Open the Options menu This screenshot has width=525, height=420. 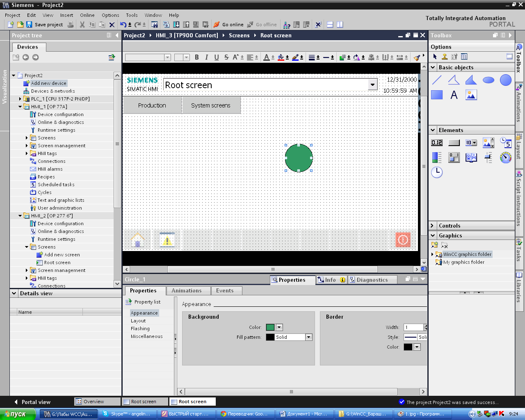[110, 15]
